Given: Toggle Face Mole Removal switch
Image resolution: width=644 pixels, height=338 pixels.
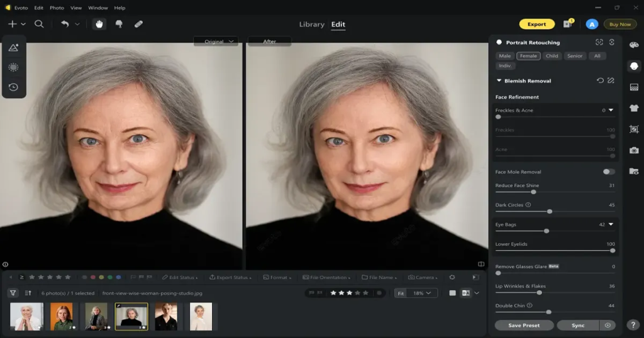Looking at the screenshot, I should (x=608, y=172).
